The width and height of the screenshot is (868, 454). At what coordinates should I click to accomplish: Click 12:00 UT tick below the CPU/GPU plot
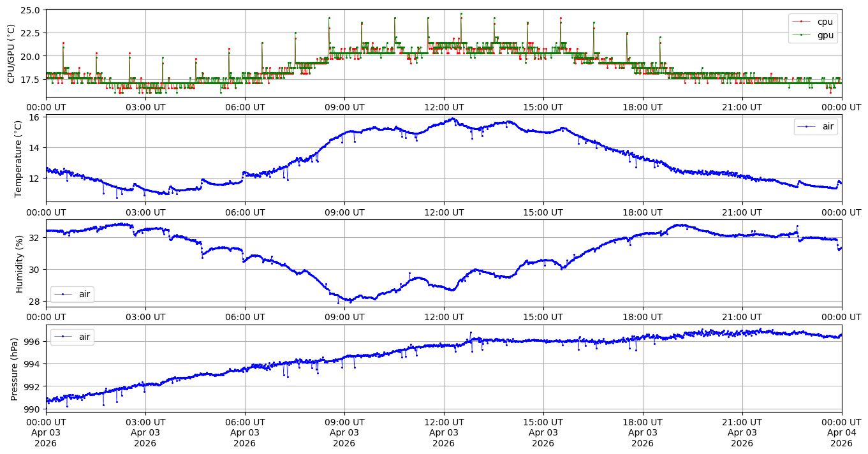click(x=444, y=107)
